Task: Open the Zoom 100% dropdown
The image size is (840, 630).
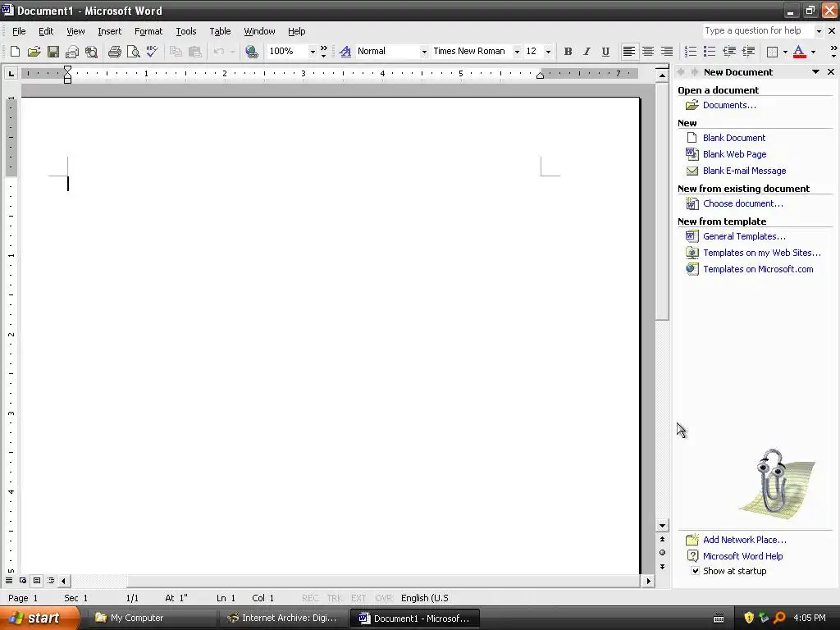Action: coord(313,52)
